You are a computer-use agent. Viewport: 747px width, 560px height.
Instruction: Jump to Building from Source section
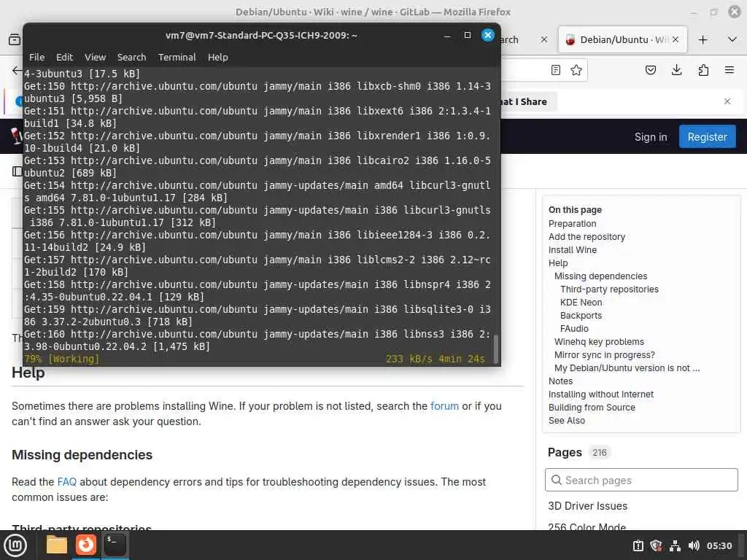591,407
